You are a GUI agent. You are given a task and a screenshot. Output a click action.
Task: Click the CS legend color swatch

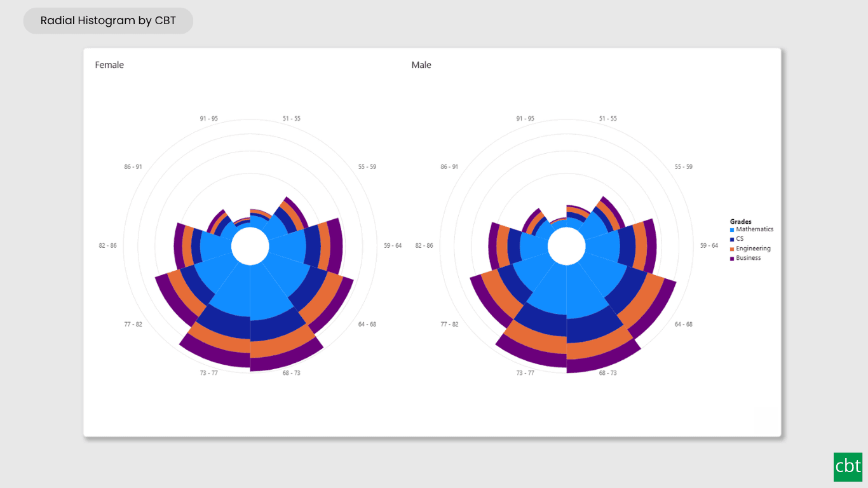[732, 239]
